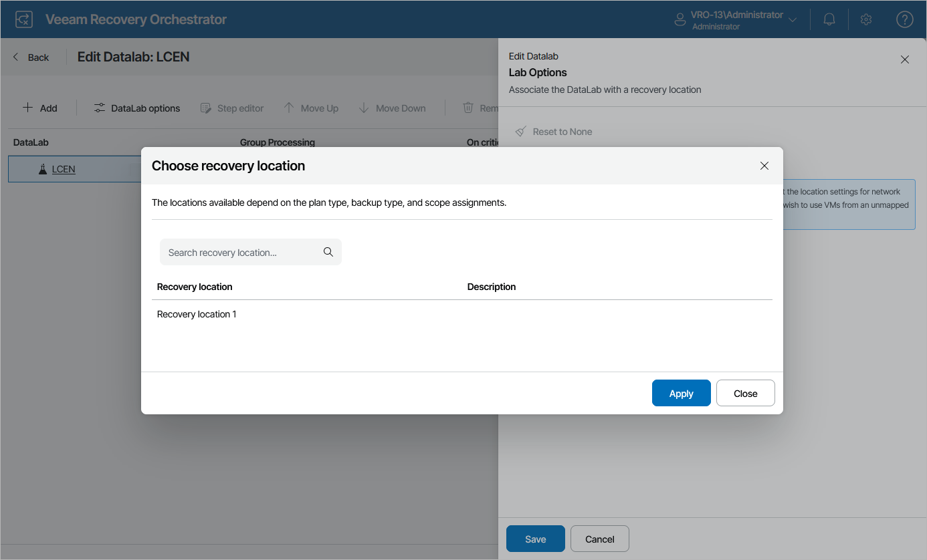Click the Veeam Recovery Orchestrator logo icon
The image size is (927, 560).
point(23,19)
